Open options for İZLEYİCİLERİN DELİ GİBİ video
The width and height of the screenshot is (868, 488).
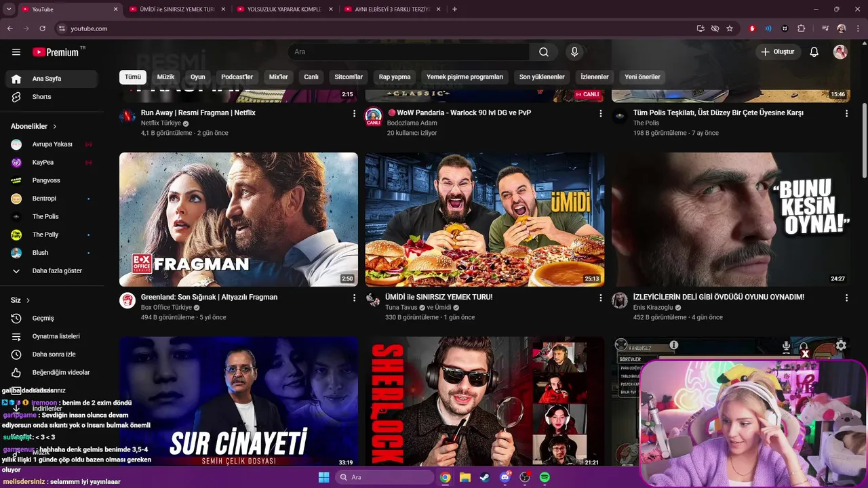846,298
